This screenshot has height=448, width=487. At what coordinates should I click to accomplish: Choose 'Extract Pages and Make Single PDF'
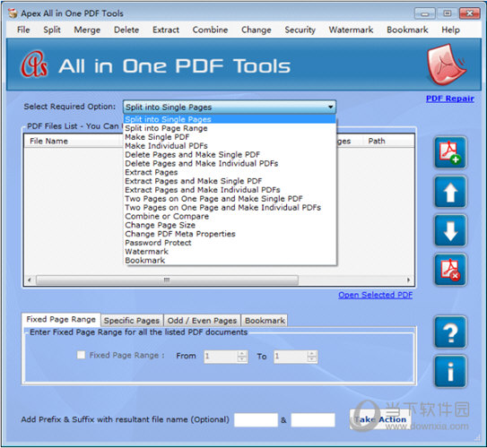[x=230, y=181]
